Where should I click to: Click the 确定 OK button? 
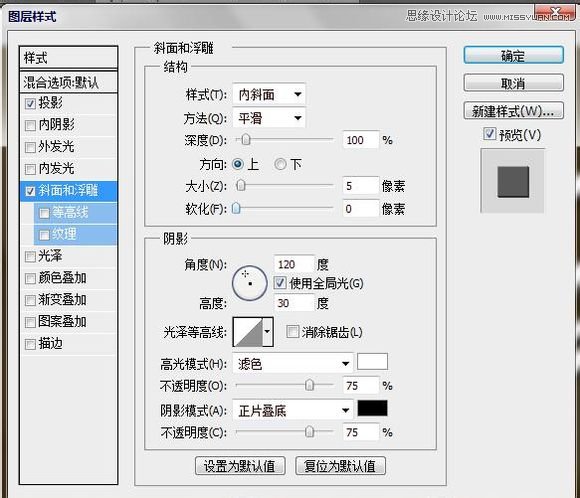(x=513, y=55)
